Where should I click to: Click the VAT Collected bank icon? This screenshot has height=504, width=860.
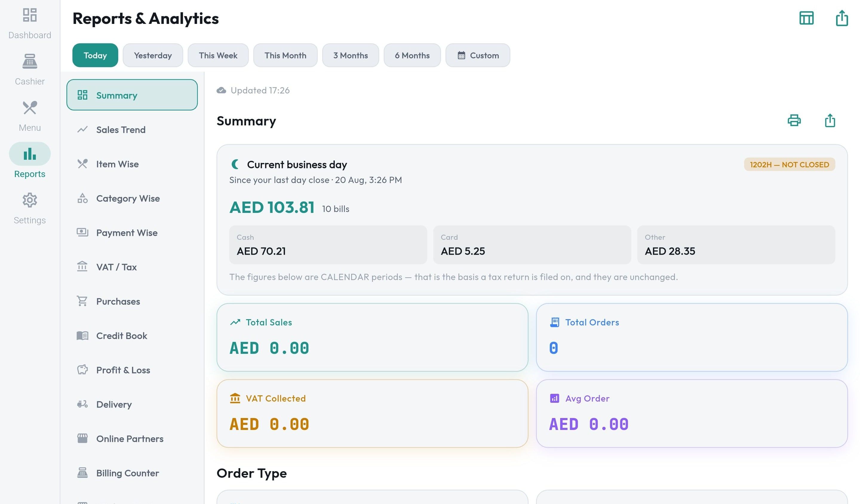coord(235,398)
